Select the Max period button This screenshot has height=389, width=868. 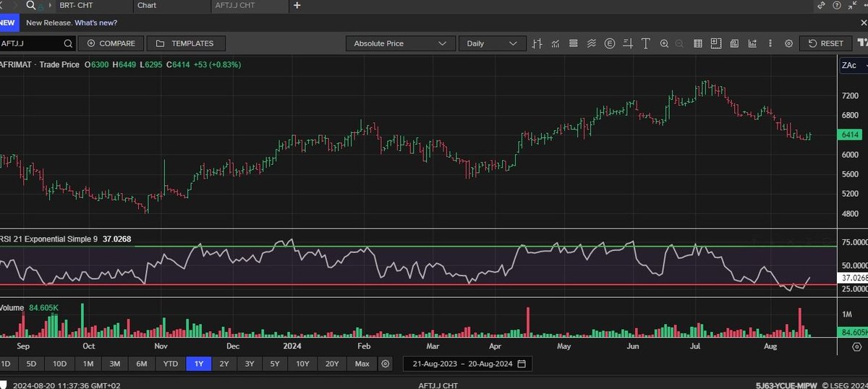tap(362, 363)
